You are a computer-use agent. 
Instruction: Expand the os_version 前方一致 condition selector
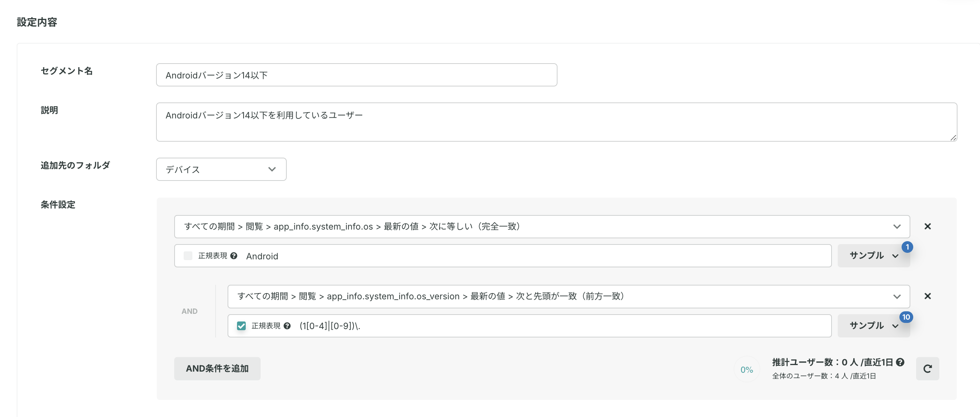click(568, 296)
